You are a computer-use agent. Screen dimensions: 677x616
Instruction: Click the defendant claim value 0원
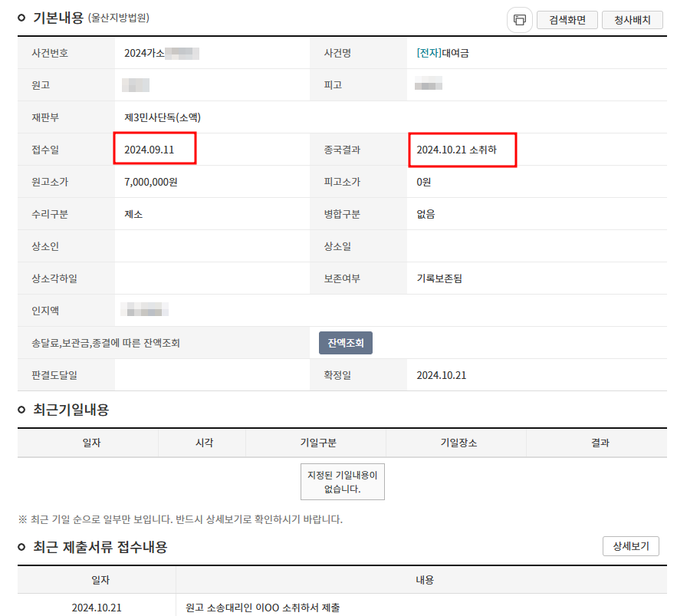pos(423,182)
